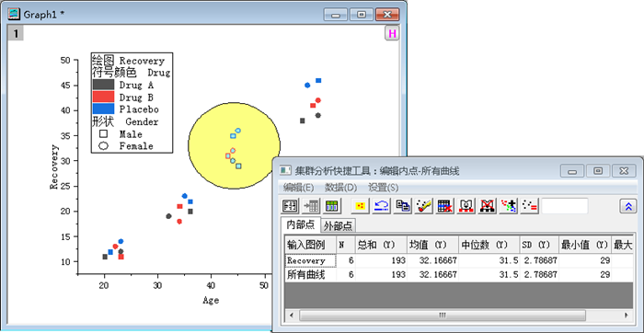Click the topmost blue square data point
Viewport: 644px width, 333px height.
318,80
